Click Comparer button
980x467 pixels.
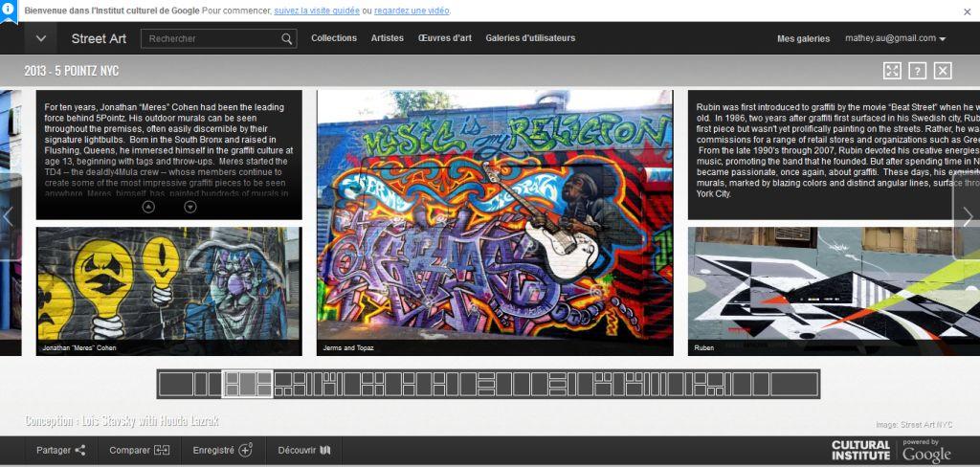pos(140,450)
